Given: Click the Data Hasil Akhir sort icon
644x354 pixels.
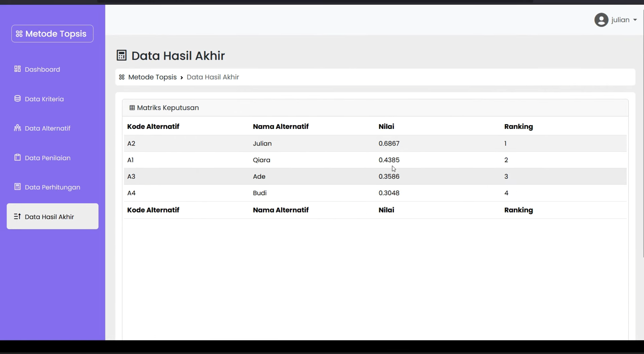Looking at the screenshot, I should click(x=17, y=216).
